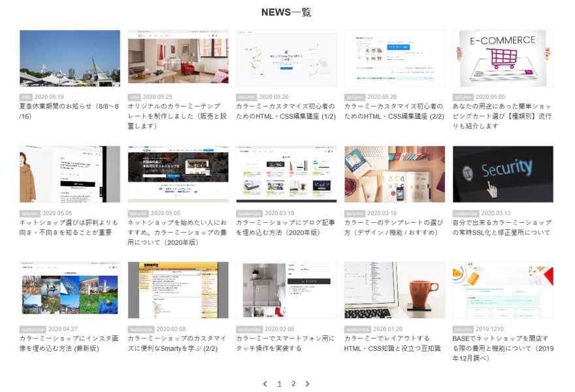Open article title HTML・CSS編集講座 (1/2)

coord(286,111)
